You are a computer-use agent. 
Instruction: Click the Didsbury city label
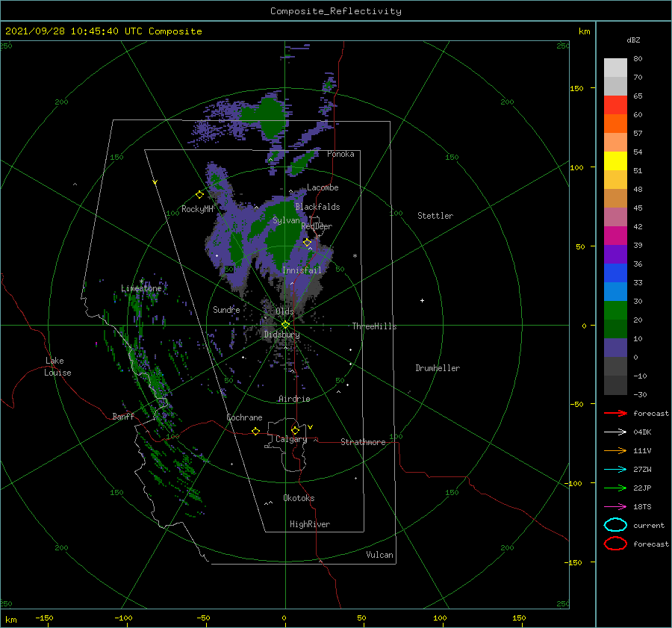pyautogui.click(x=281, y=335)
